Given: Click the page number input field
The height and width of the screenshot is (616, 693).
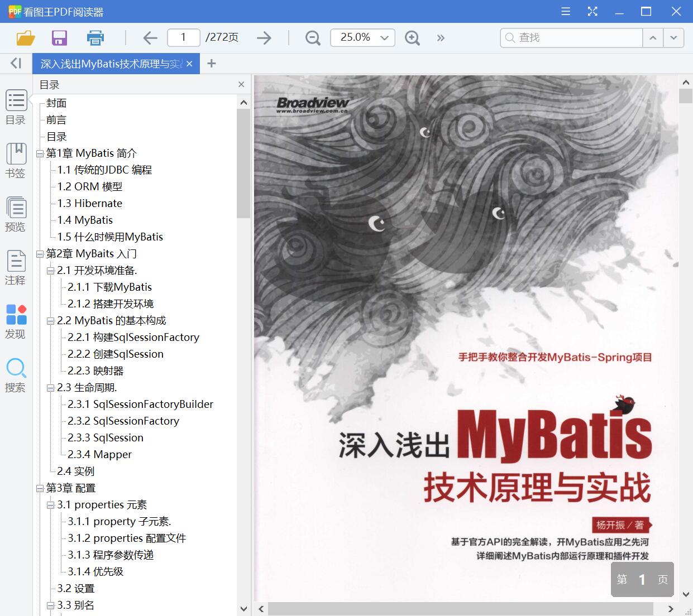Looking at the screenshot, I should (x=184, y=37).
